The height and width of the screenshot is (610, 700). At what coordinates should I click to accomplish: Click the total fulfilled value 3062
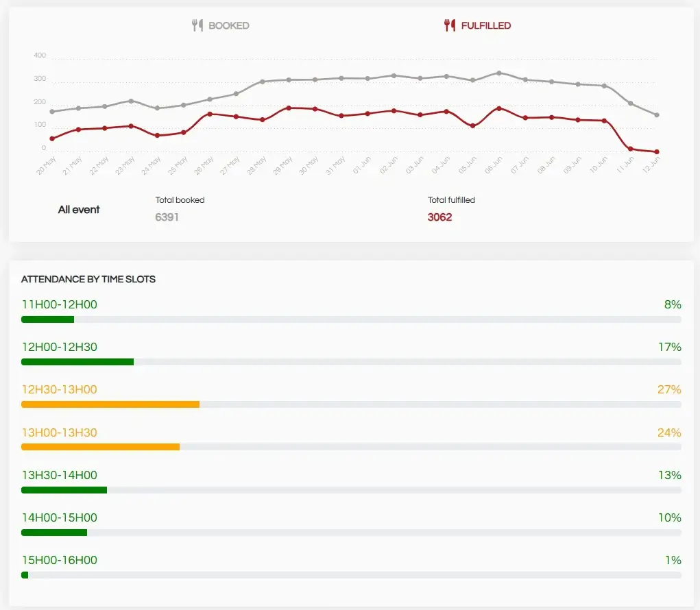click(x=439, y=217)
